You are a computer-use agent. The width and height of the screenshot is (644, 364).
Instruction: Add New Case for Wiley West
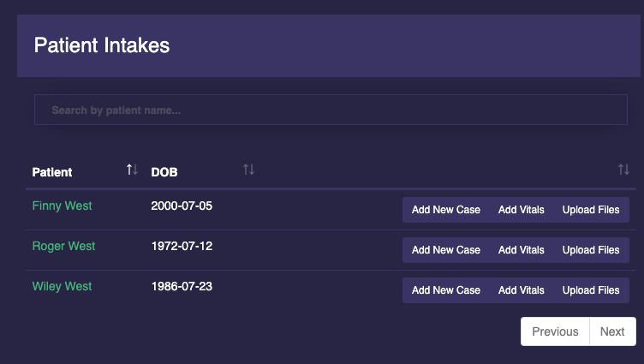445,290
